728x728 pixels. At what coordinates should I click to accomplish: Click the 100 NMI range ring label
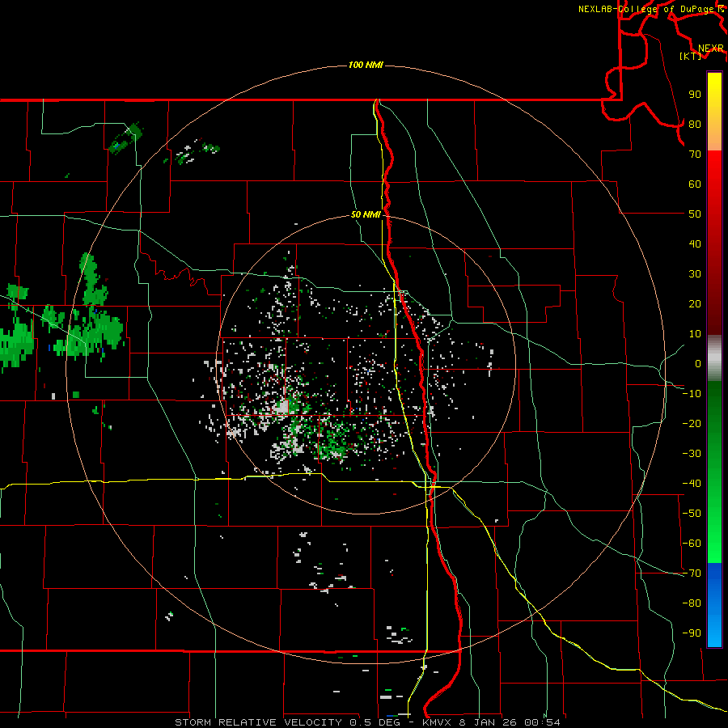[x=366, y=65]
